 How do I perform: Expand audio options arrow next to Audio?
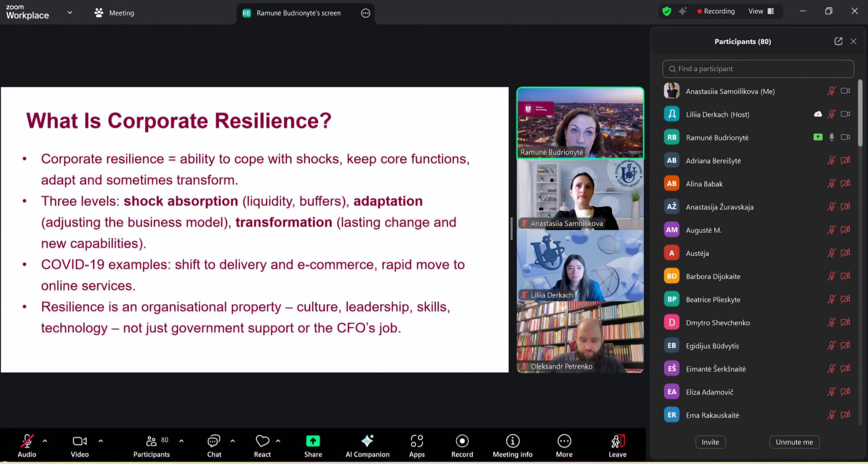point(45,441)
